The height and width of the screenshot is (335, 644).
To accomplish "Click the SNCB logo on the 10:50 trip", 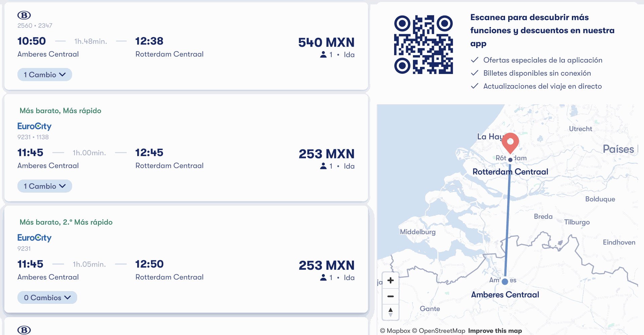I will [x=24, y=15].
